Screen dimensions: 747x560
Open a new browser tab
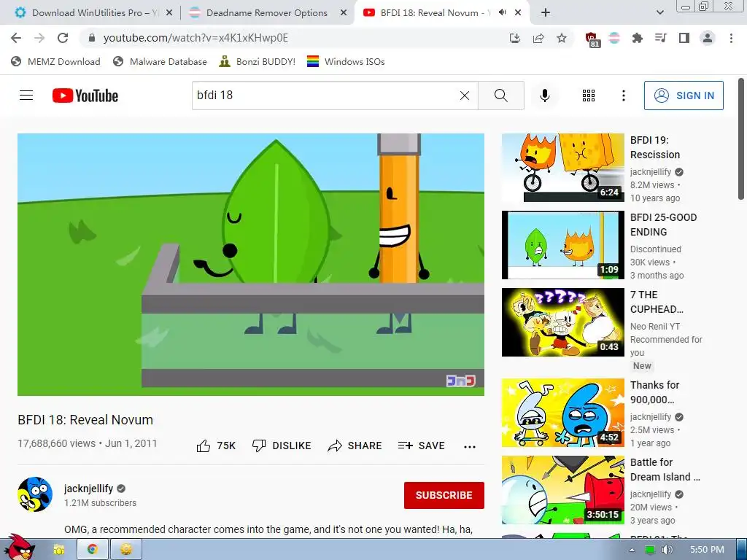(546, 13)
